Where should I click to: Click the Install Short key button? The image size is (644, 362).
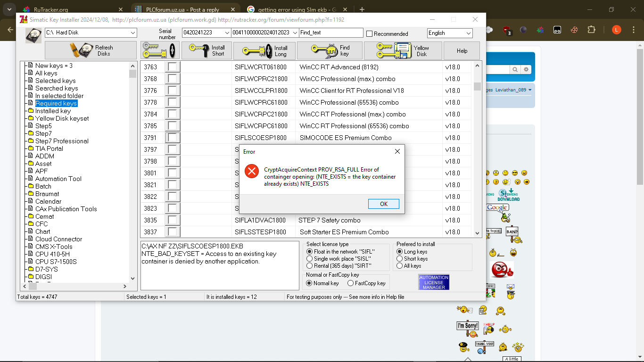point(206,50)
